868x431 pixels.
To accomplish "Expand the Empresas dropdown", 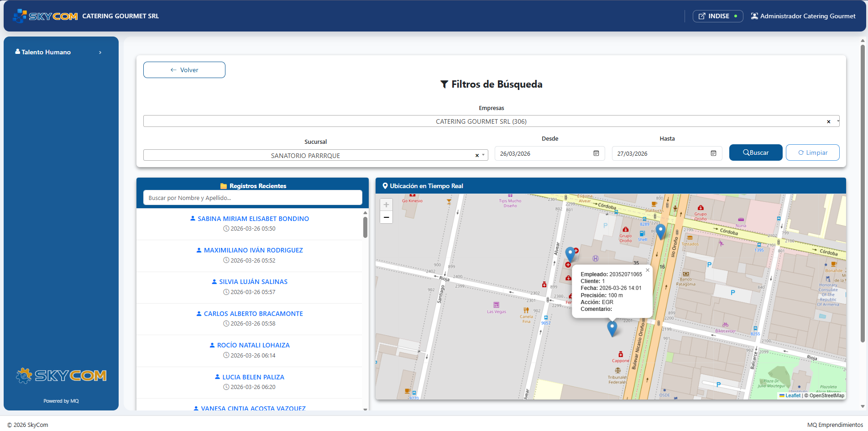I will [x=838, y=121].
